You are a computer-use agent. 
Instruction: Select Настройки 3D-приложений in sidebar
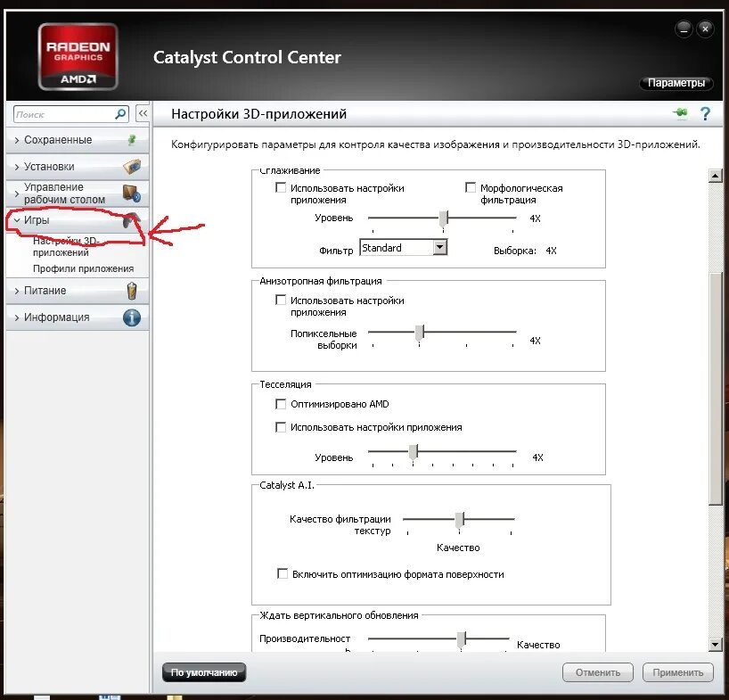[65, 246]
